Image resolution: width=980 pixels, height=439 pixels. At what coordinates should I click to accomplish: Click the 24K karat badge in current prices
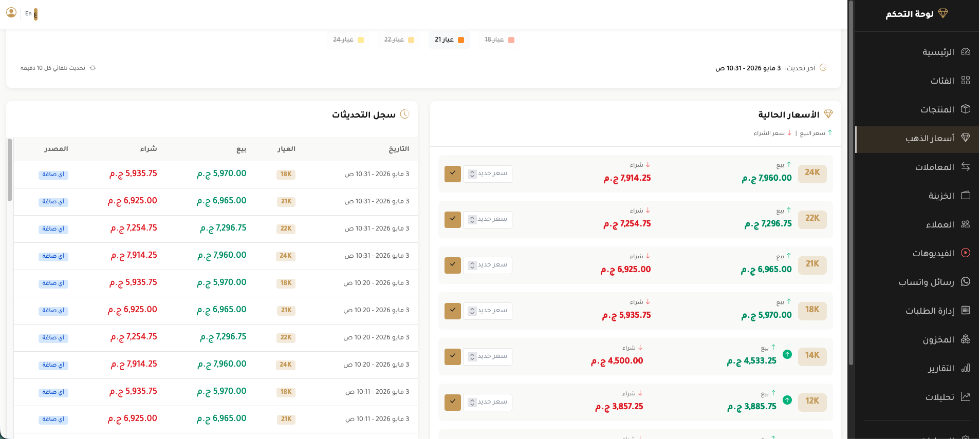tap(812, 173)
